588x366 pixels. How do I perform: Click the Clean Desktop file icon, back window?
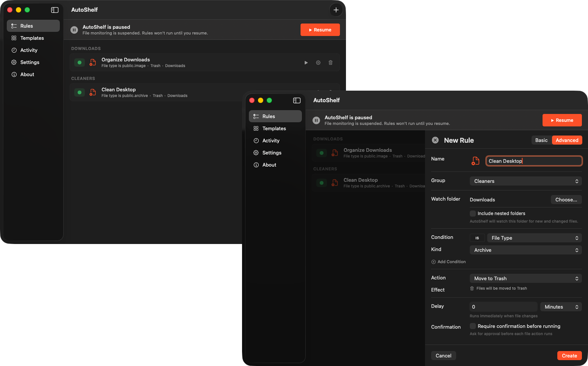pos(93,92)
